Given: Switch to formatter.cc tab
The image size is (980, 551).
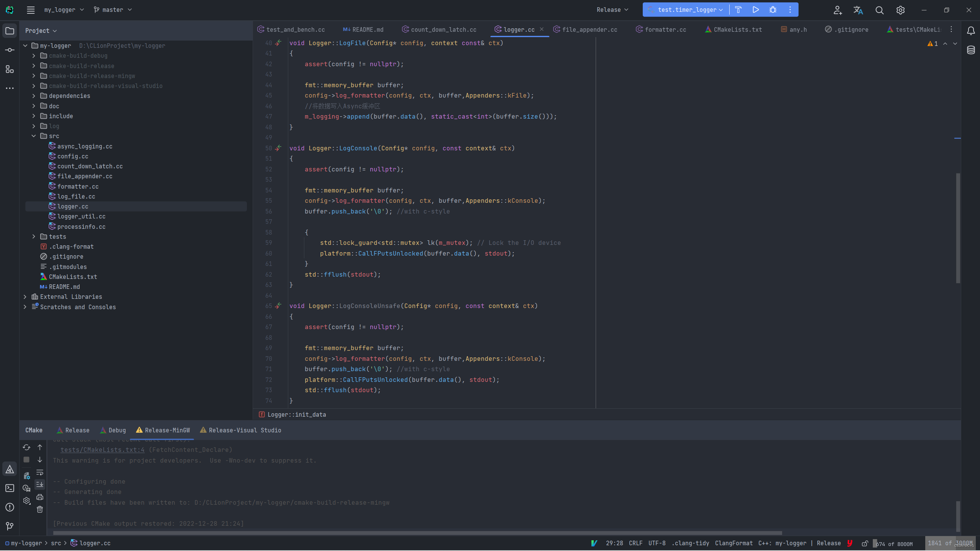Looking at the screenshot, I should [x=661, y=30].
